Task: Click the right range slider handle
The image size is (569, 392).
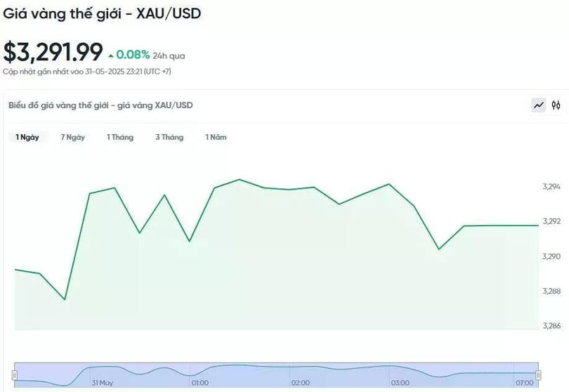Action: 539,374
